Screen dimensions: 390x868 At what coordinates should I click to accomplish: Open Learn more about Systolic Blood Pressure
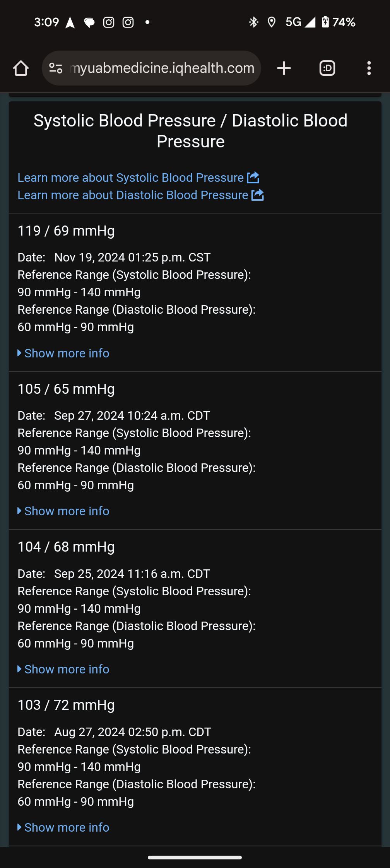tap(130, 178)
